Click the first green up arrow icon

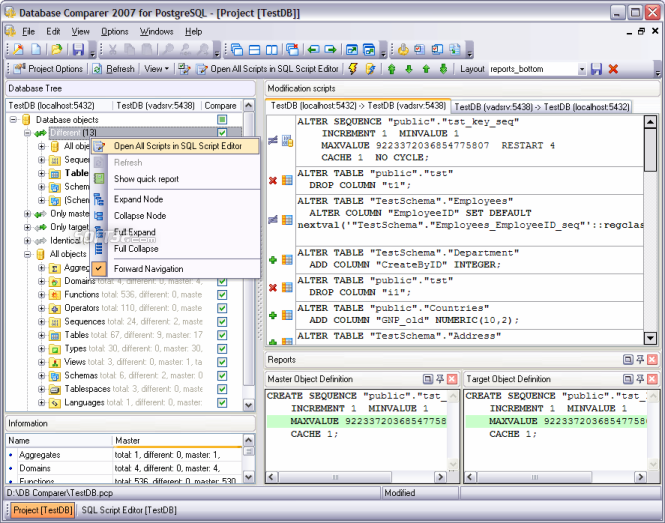click(x=391, y=69)
